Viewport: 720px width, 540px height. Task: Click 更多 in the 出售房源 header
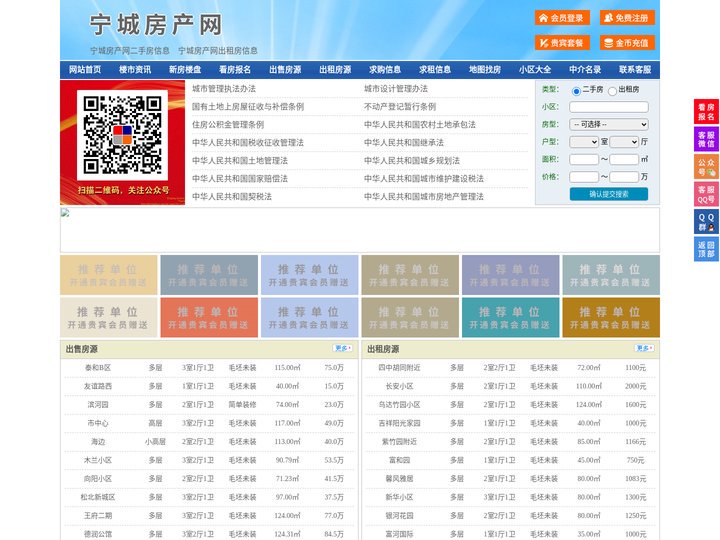(x=343, y=349)
